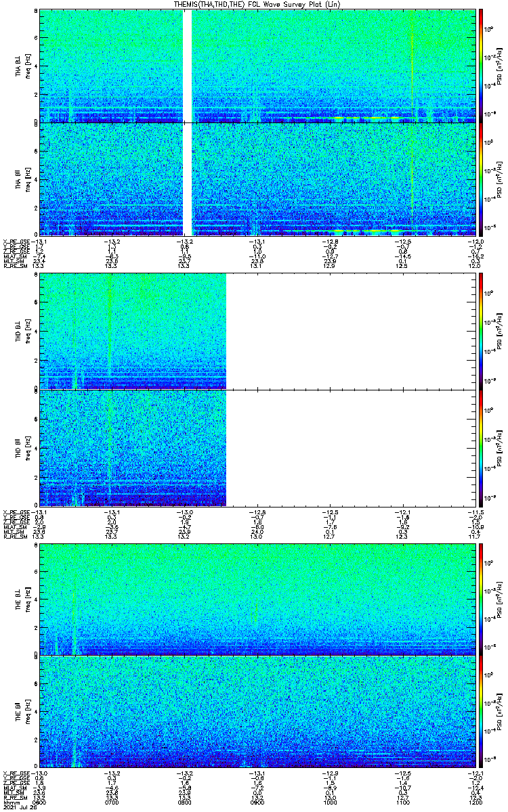
Task: Click the white data gap in THA B-perpendicular panel
Action: 188,64
